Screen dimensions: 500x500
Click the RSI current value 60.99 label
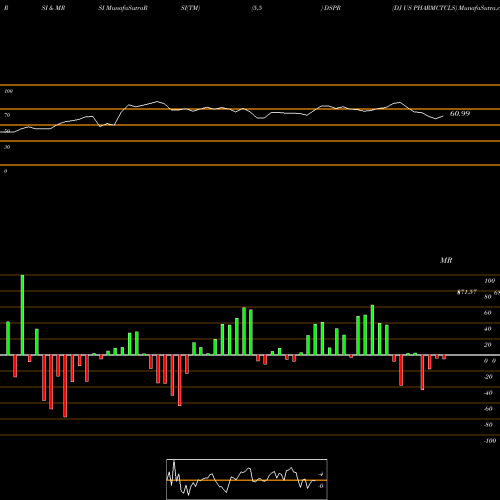460,114
